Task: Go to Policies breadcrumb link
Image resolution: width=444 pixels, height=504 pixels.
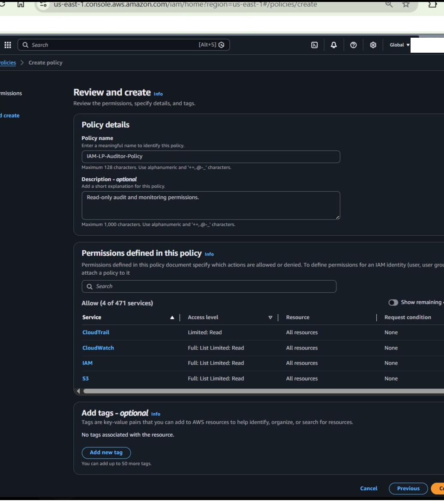Action: point(8,63)
